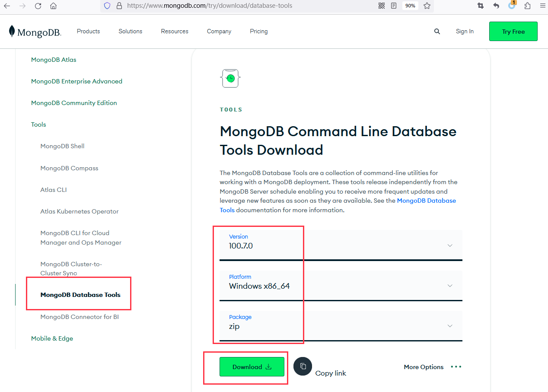Open reader view icon in address bar
This screenshot has height=392, width=548.
click(394, 6)
